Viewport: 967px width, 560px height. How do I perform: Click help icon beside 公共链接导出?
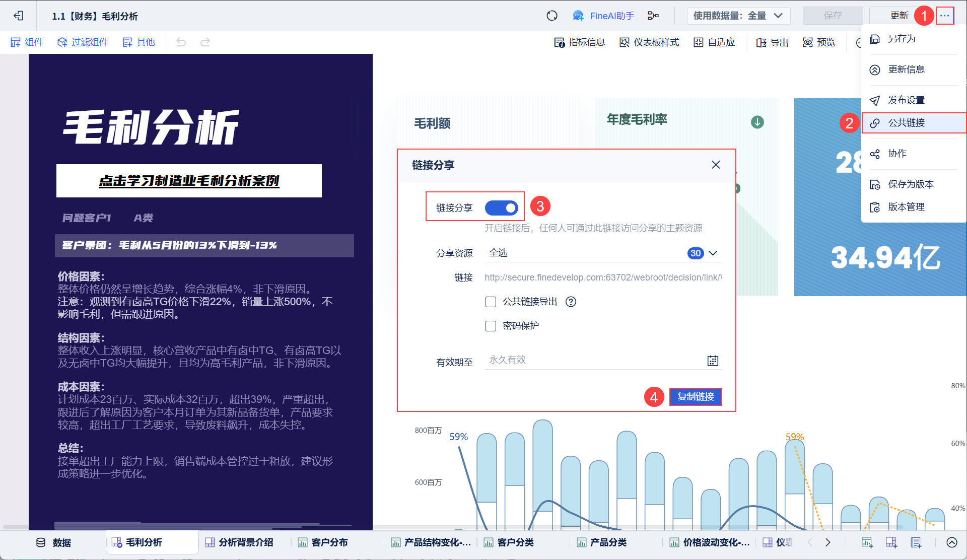coord(571,302)
